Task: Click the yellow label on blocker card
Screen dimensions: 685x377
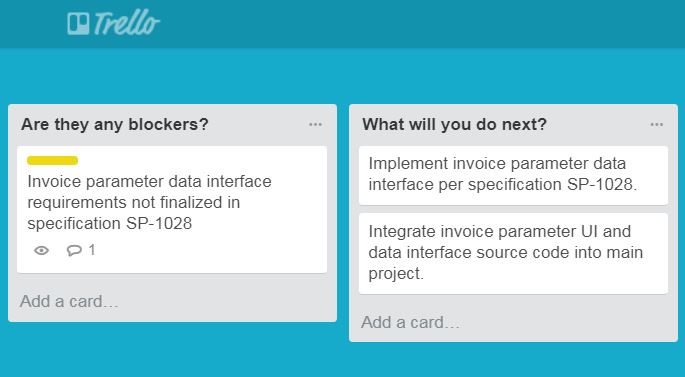Action: tap(52, 160)
